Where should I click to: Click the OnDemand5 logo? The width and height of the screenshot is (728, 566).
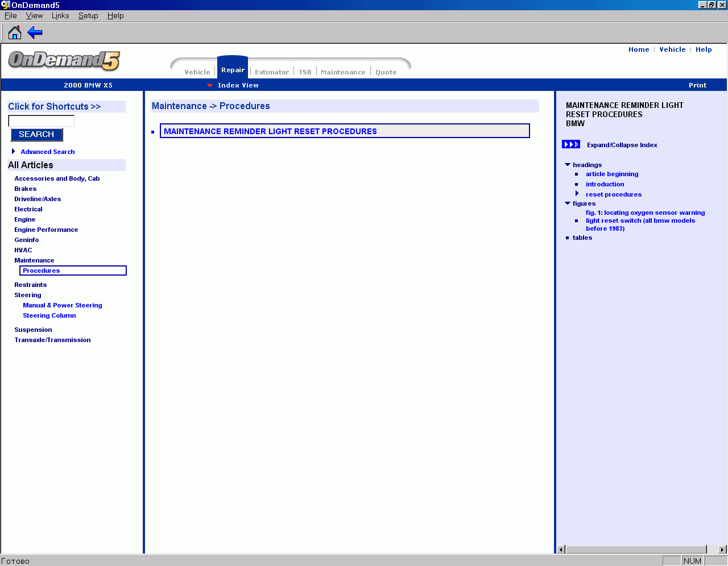click(64, 60)
